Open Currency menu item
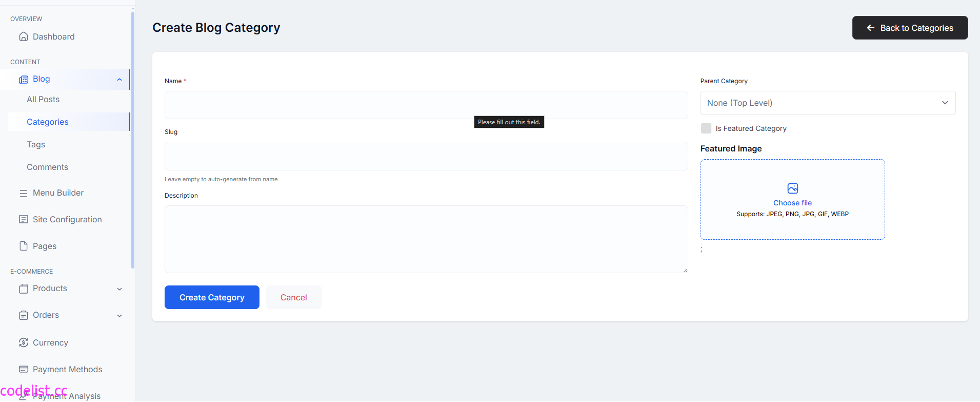The image size is (980, 402). [x=50, y=342]
